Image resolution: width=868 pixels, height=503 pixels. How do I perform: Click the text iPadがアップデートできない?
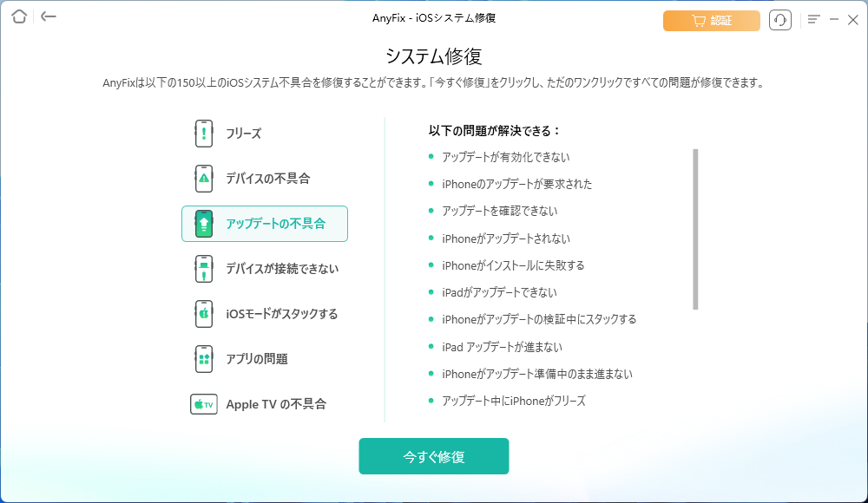pyautogui.click(x=499, y=293)
